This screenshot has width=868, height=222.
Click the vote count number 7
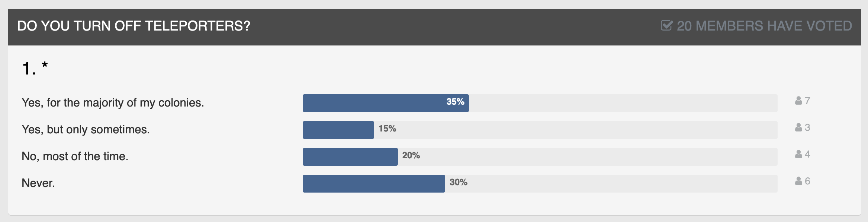[x=807, y=101]
